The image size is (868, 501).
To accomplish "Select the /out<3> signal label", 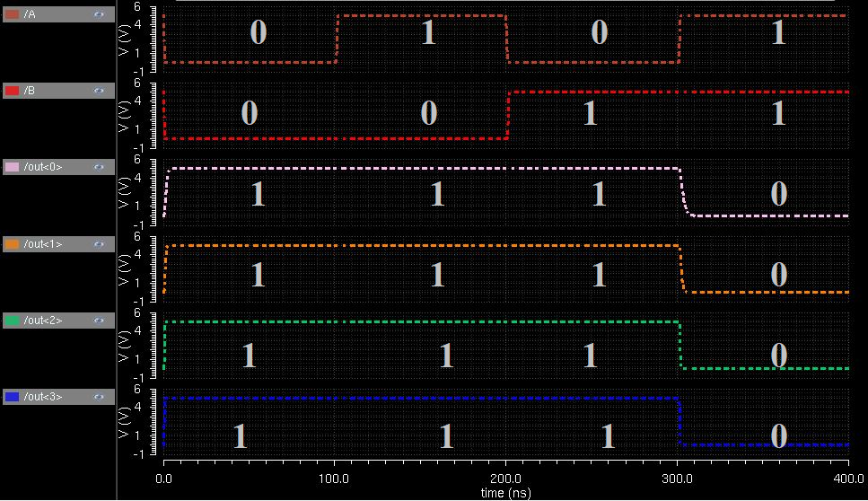I will pyautogui.click(x=43, y=397).
